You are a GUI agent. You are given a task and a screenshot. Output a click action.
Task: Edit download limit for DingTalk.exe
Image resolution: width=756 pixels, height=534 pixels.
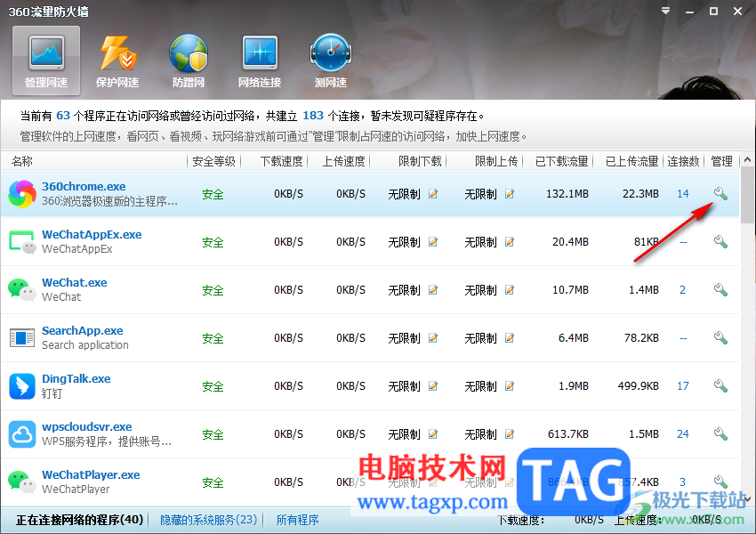tap(433, 386)
